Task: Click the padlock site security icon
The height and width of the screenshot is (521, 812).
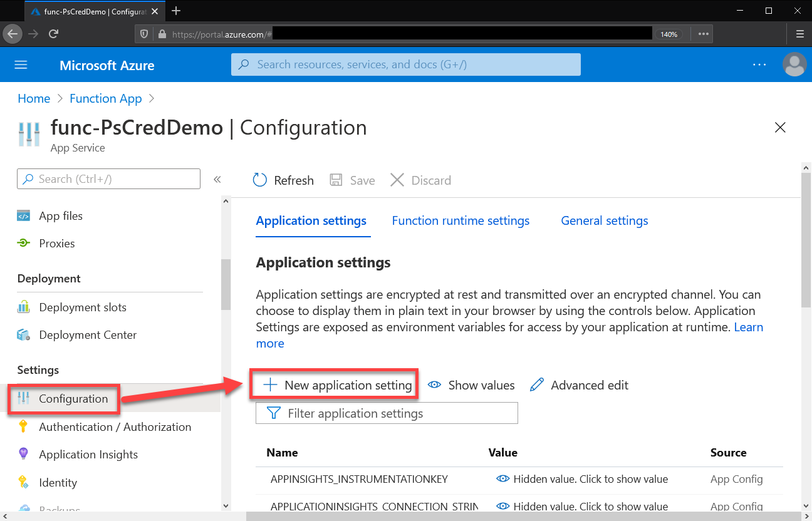Action: 162,34
